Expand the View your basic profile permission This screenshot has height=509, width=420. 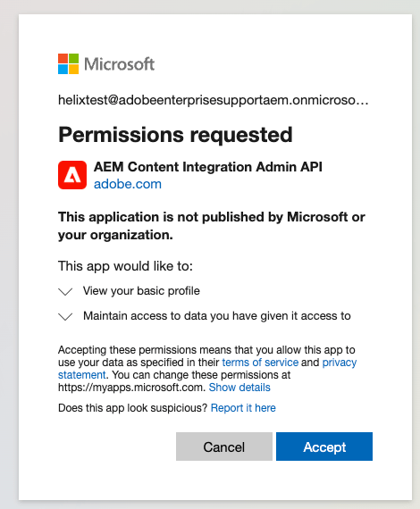click(65, 291)
